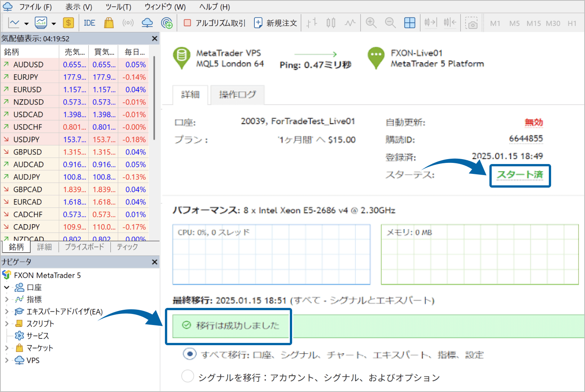
Task: Click the 新規注文 button
Action: (275, 23)
